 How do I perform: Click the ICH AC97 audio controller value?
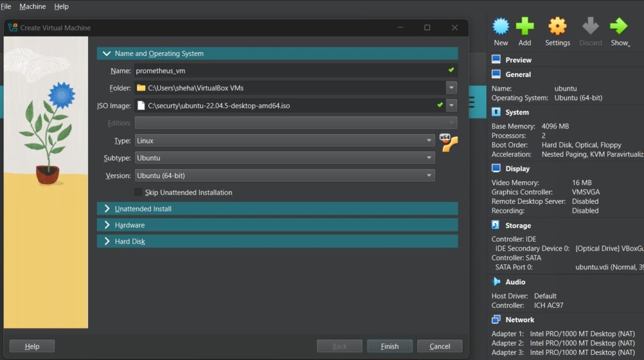pos(548,305)
